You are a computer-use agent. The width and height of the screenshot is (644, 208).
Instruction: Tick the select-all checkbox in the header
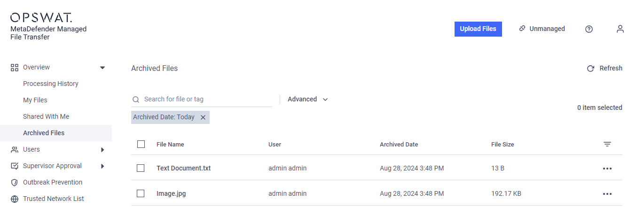tap(141, 144)
